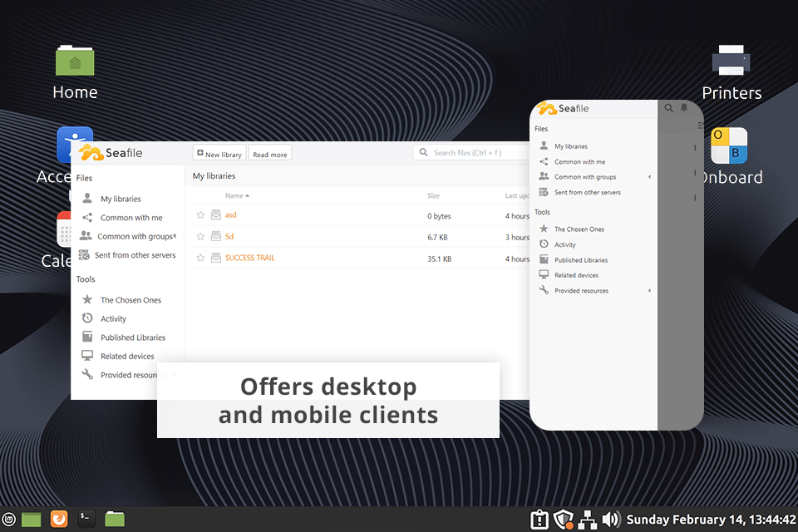The image size is (798, 532).
Task: Click the monitor icon beside Related devices desktop
Action: point(87,355)
